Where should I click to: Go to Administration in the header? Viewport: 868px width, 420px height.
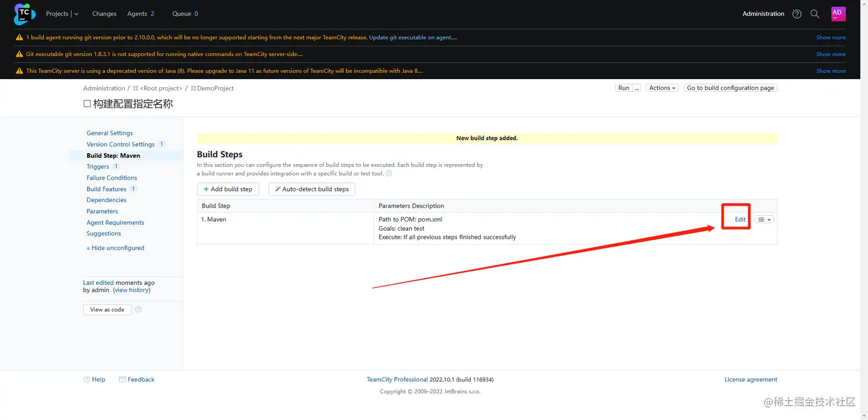pyautogui.click(x=763, y=14)
